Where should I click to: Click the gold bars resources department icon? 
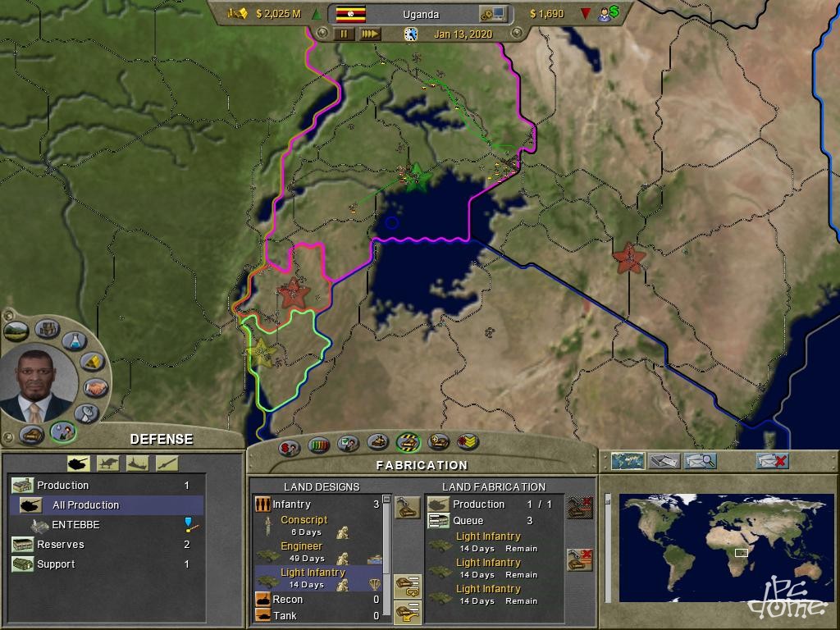click(93, 362)
